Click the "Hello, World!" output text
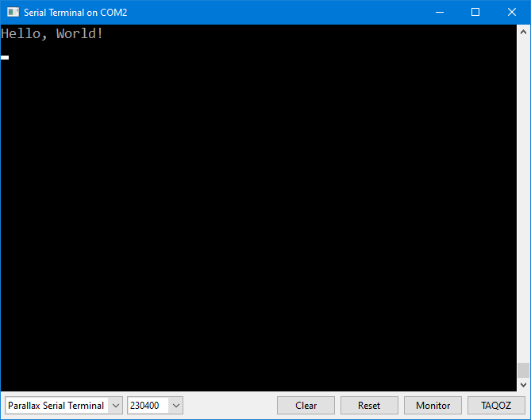 tap(52, 34)
